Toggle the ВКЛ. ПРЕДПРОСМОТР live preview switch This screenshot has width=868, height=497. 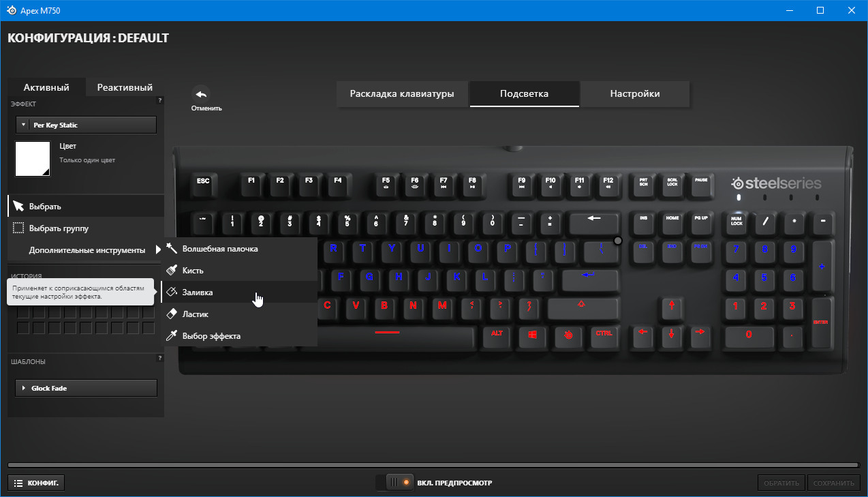tap(395, 483)
